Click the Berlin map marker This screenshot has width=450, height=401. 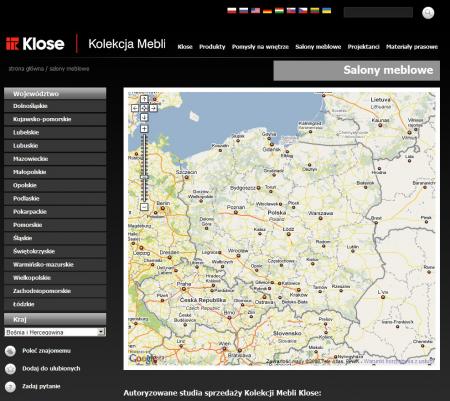pyautogui.click(x=163, y=208)
